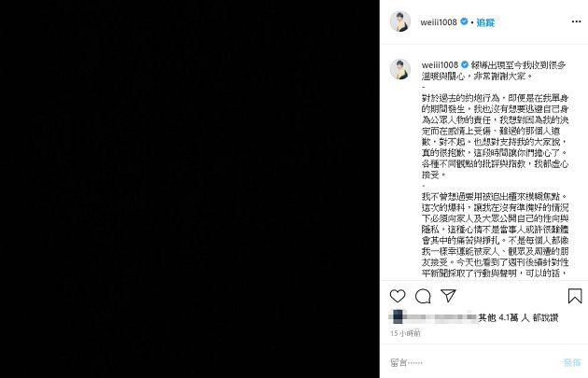Like the post with heart icon
The width and height of the screenshot is (588, 378).
(x=398, y=296)
